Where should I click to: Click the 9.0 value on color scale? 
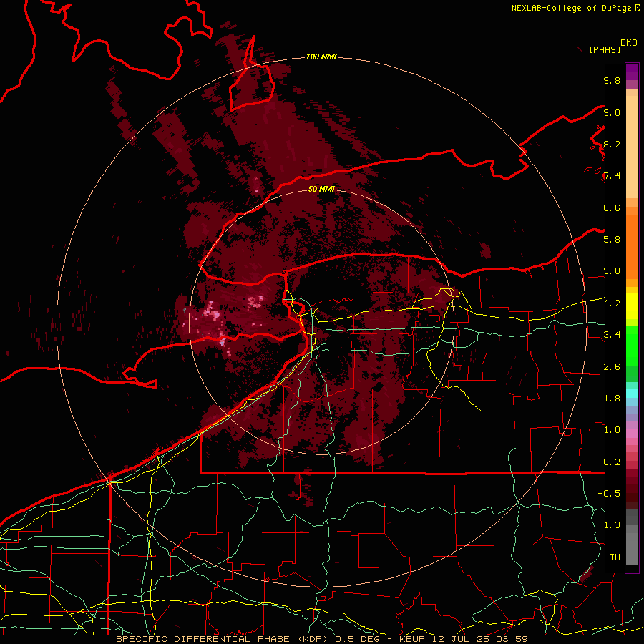(612, 112)
